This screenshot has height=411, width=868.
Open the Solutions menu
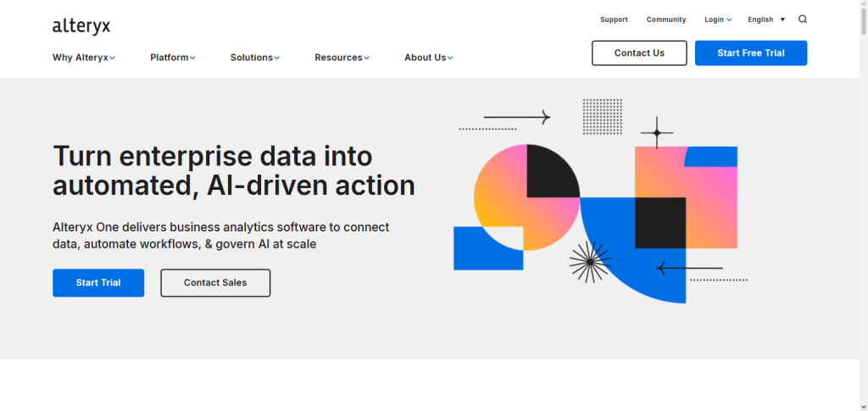pyautogui.click(x=254, y=58)
